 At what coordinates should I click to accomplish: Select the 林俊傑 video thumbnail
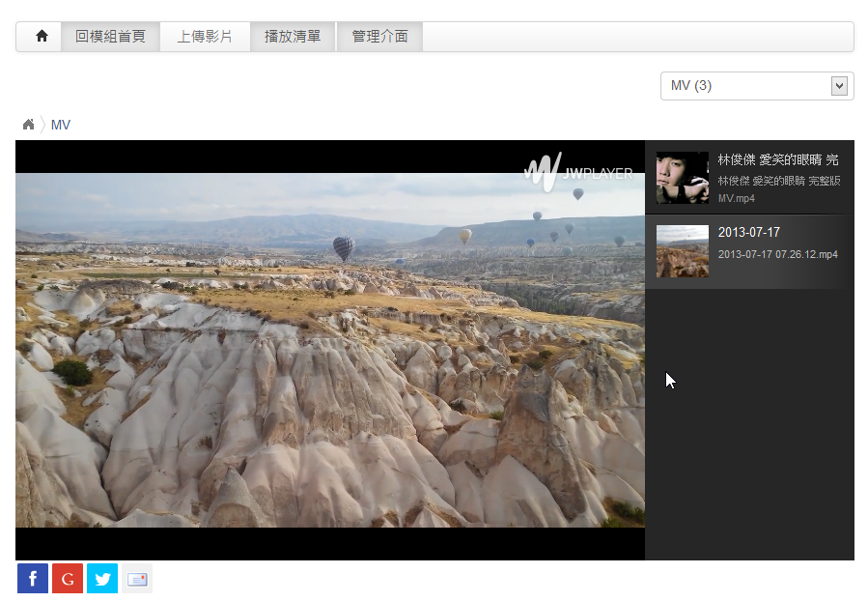pyautogui.click(x=682, y=178)
